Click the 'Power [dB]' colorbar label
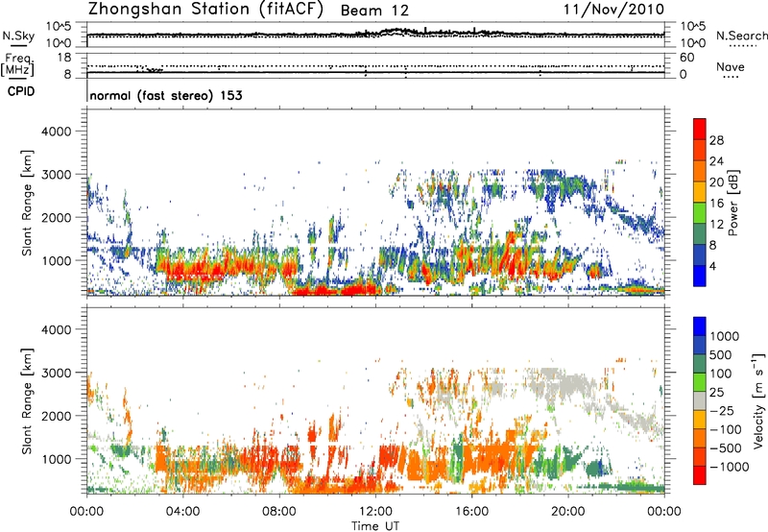The height and width of the screenshot is (532, 768). [x=733, y=203]
